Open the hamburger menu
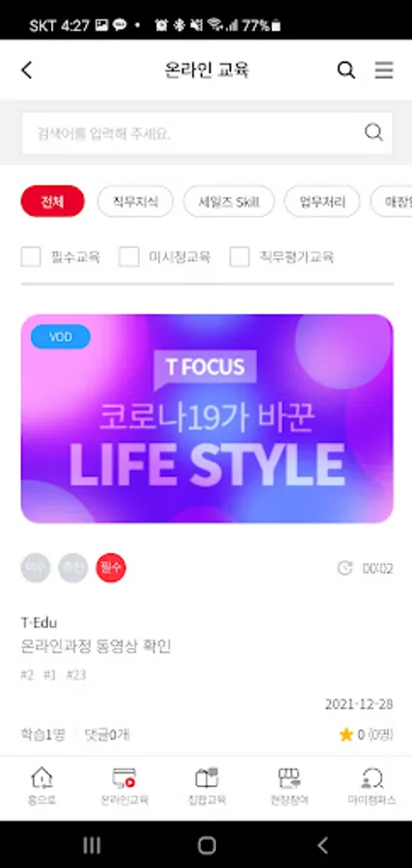Screen dimensions: 412x868 384,70
